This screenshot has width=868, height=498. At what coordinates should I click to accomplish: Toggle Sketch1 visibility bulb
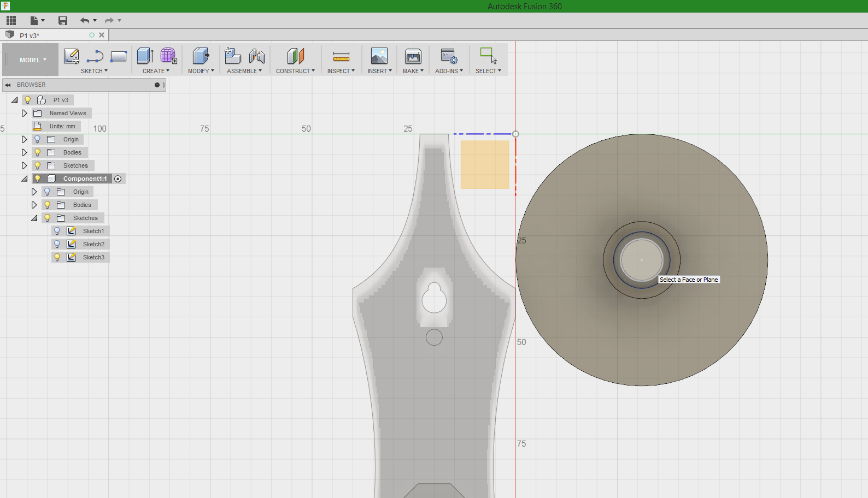(57, 231)
